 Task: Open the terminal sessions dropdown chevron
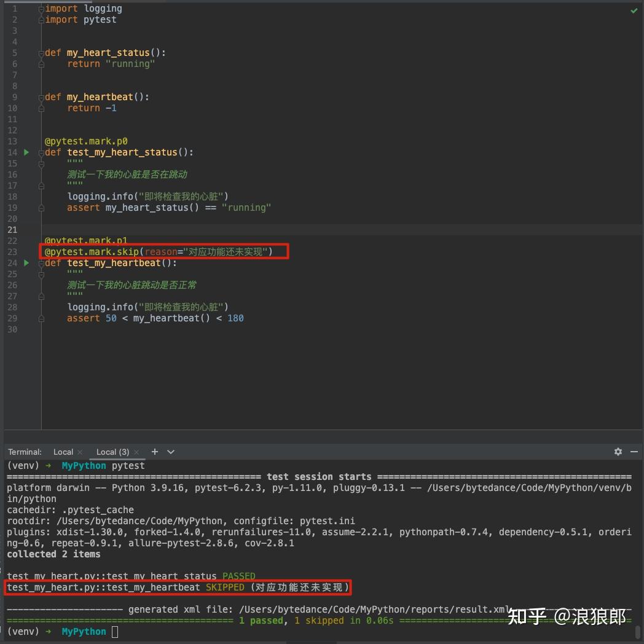[x=170, y=452]
